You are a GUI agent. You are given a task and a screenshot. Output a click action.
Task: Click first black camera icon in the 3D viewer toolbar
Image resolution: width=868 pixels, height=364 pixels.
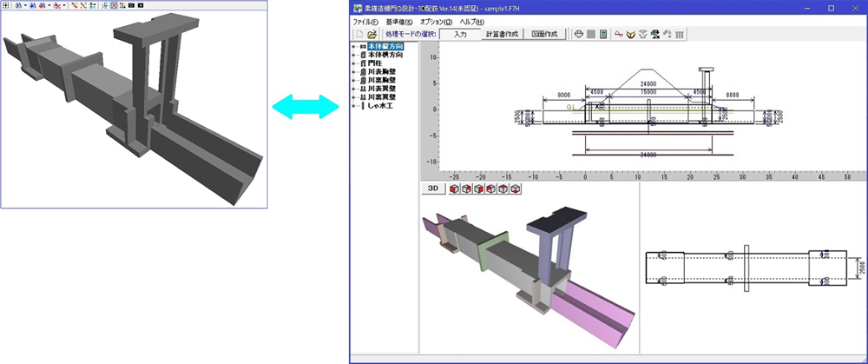coord(131,5)
